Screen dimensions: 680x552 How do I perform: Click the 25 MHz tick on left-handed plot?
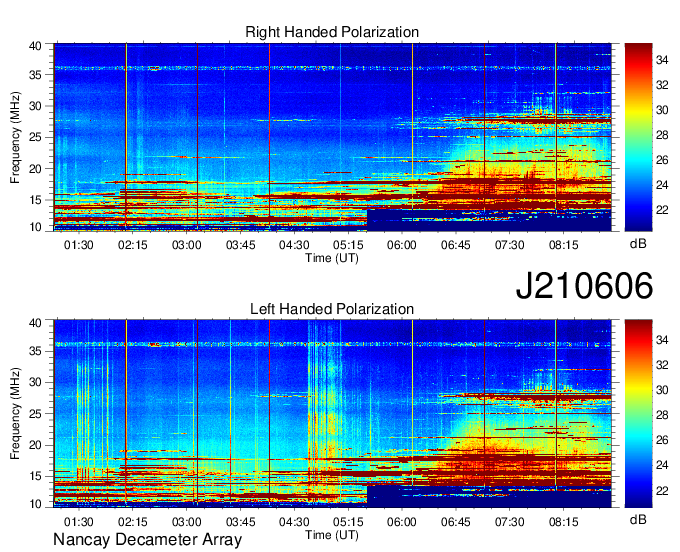pos(35,414)
